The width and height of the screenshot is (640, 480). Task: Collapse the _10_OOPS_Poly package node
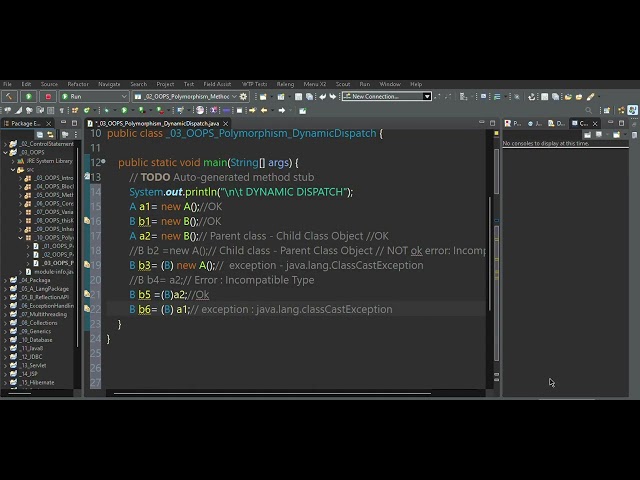[20, 238]
